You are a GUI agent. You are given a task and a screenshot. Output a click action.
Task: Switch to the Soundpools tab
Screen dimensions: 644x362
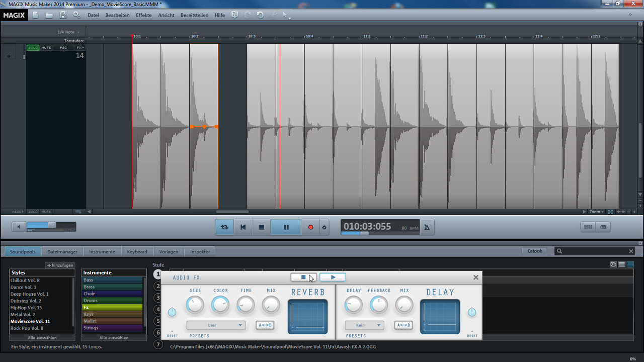[x=23, y=251]
